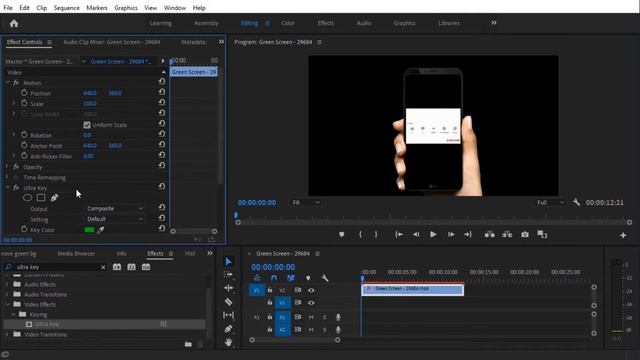Collapse the Keying folder
Screen dimensions: 640x360
point(13,314)
